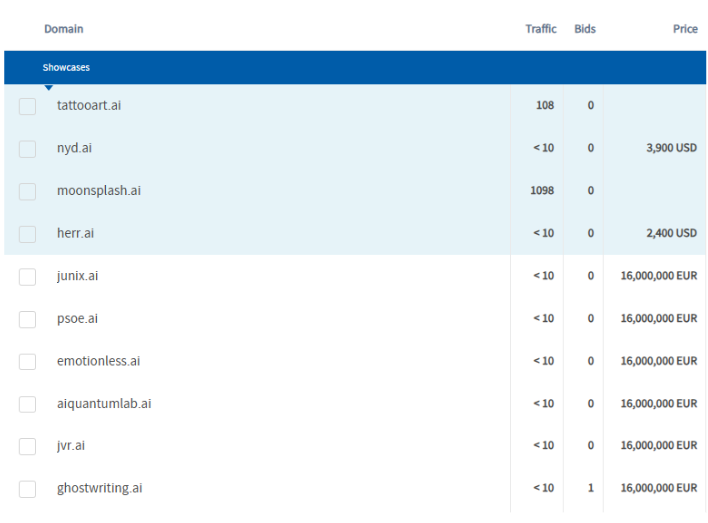Sort by the Traffic column header
The image size is (708, 523).
pos(540,29)
